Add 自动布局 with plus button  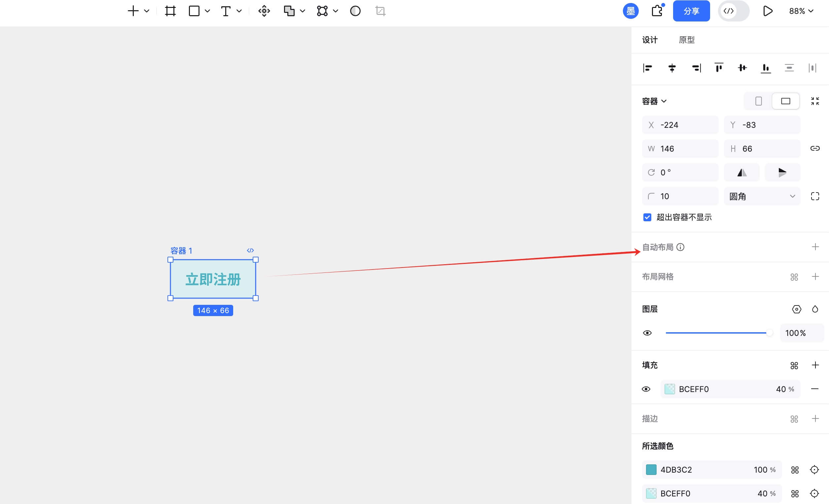tap(815, 247)
